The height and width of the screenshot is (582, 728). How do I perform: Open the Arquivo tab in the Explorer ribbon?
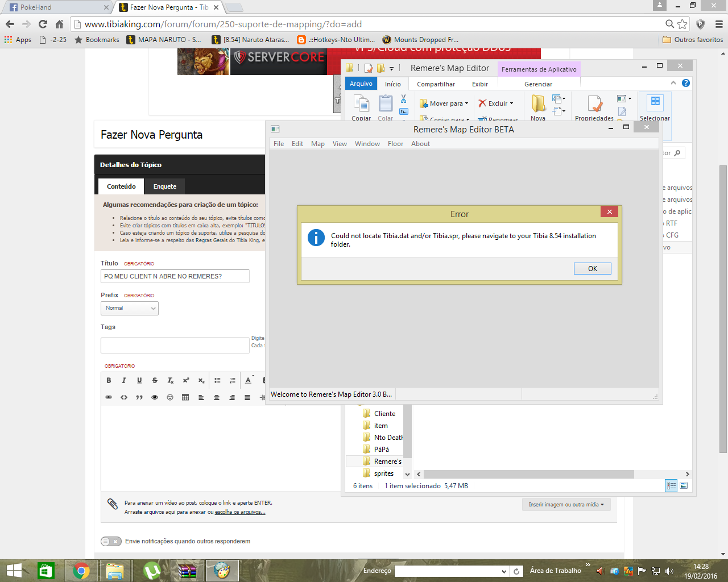(361, 84)
